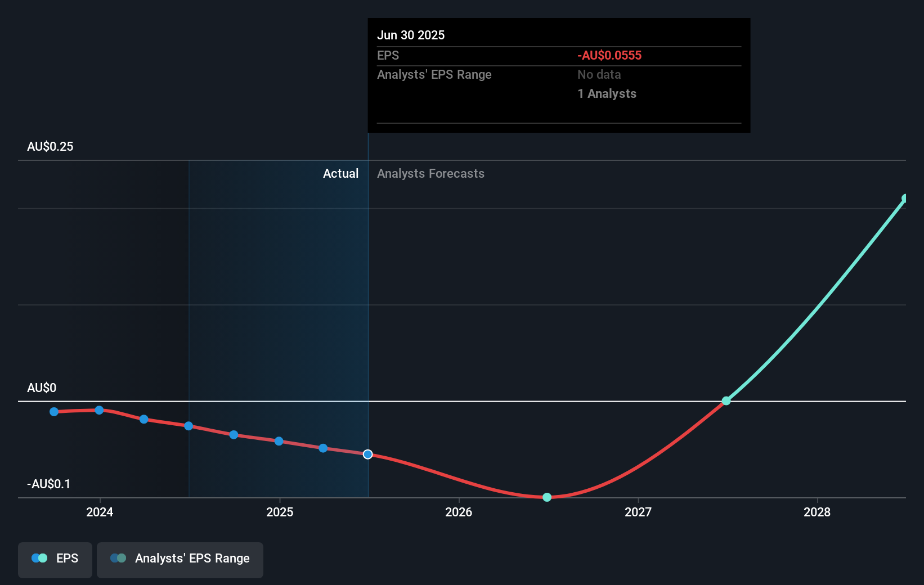Click the 2028 axis label

818,512
